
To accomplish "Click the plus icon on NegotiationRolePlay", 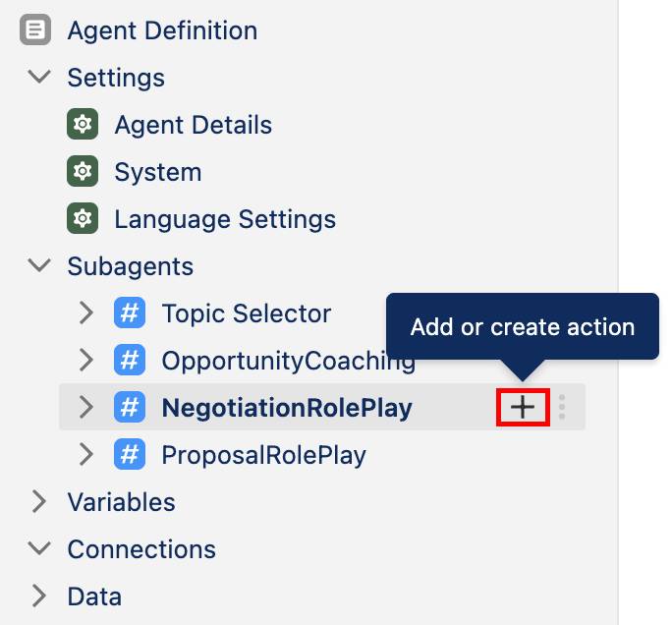I will tap(523, 407).
